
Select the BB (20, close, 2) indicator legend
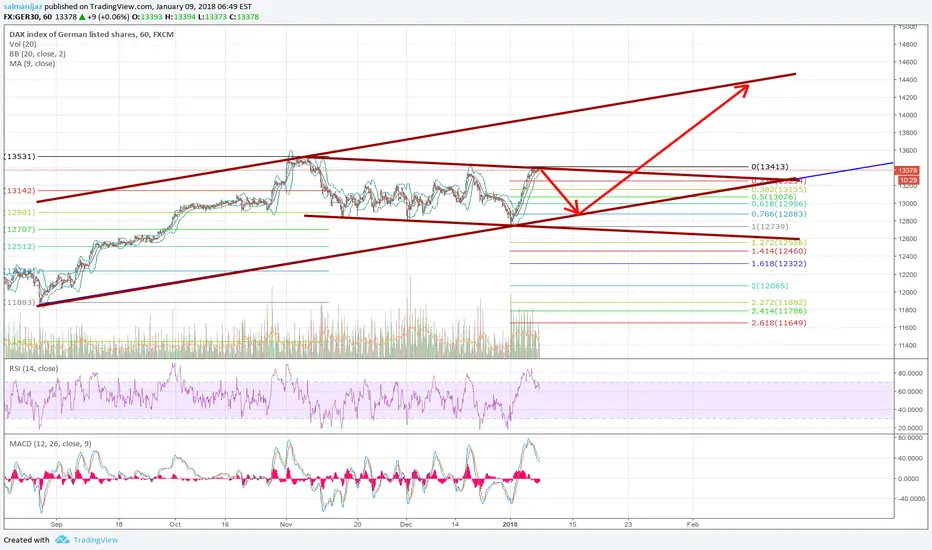[x=37, y=54]
